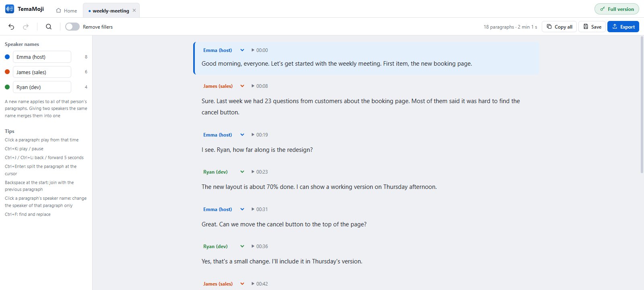Open speaker dropdown on 00:31 paragraph
The width and height of the screenshot is (644, 290).
coord(242,209)
